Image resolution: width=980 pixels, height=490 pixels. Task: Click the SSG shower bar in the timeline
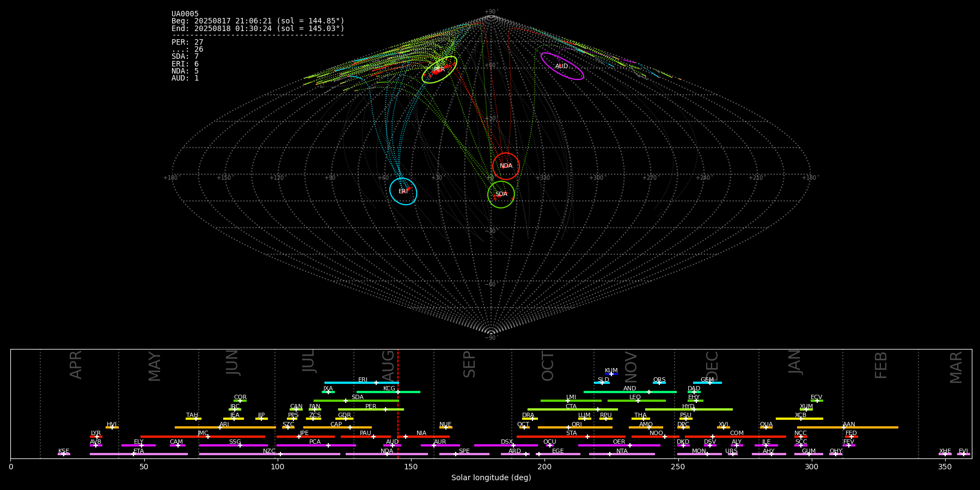pyautogui.click(x=233, y=445)
